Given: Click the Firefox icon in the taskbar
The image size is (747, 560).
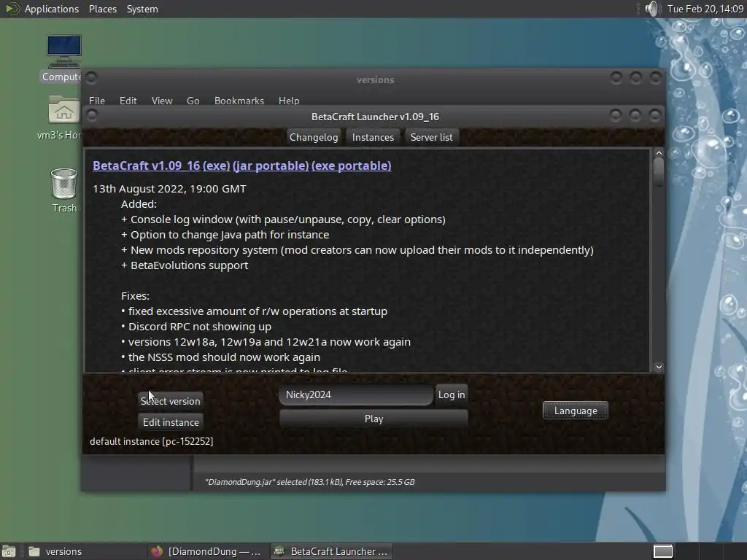Looking at the screenshot, I should pyautogui.click(x=157, y=551).
